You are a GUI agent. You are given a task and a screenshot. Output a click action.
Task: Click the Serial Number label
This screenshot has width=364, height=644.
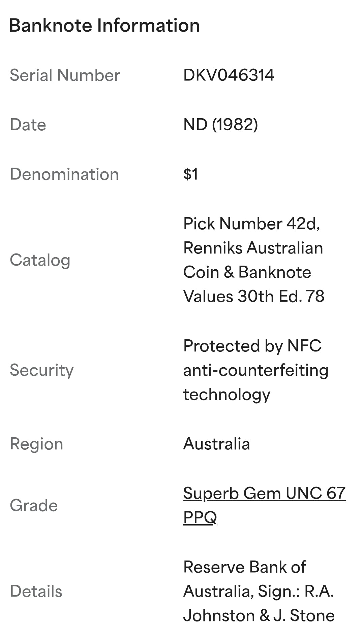click(x=65, y=75)
